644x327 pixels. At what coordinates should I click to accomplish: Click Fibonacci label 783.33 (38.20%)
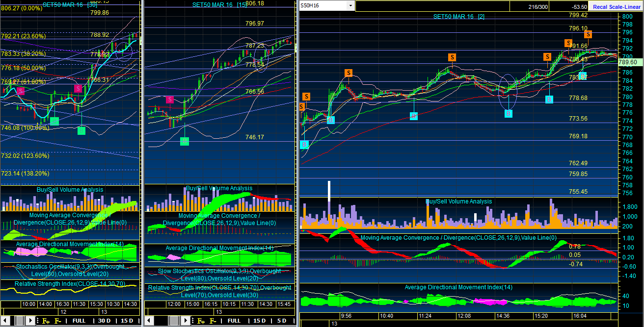click(24, 54)
